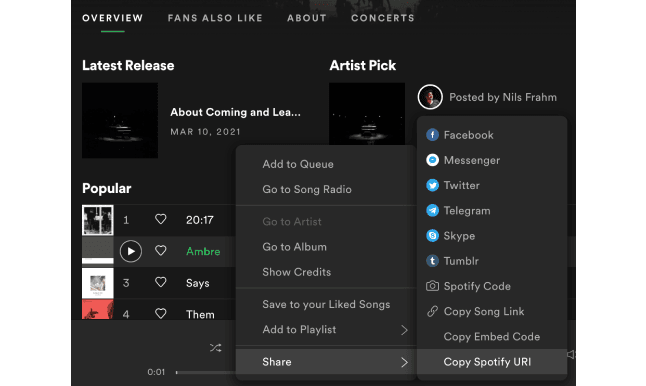Open About Coming and Lea... release title

click(x=235, y=112)
